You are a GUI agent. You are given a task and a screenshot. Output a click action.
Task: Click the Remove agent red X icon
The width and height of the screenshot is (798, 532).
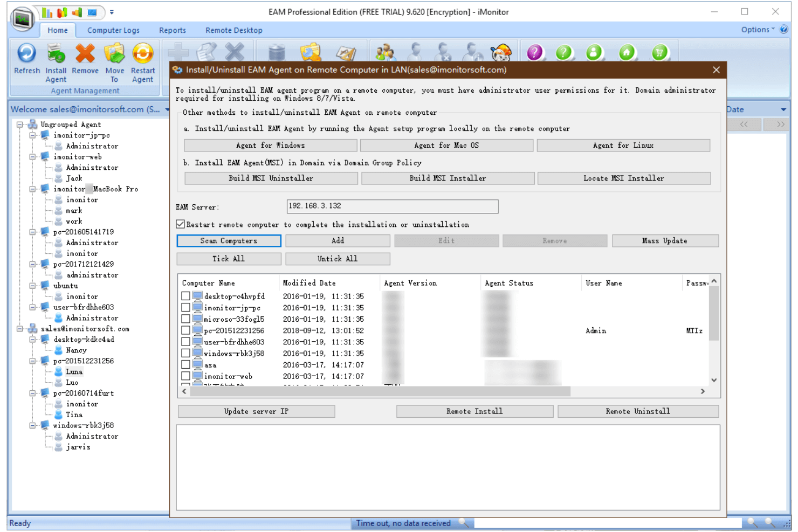[x=85, y=54]
